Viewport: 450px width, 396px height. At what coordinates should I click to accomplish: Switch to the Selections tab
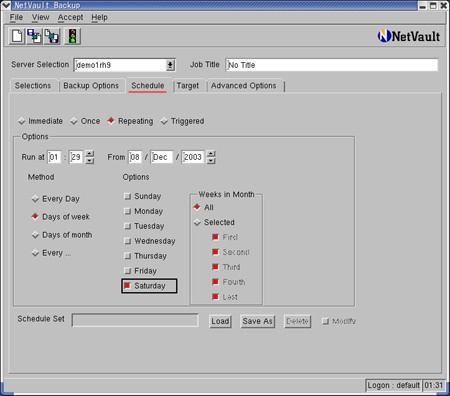pyautogui.click(x=33, y=86)
